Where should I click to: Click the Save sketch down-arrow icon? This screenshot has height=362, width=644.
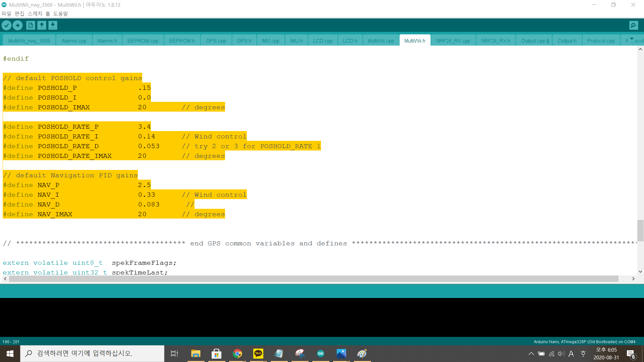coord(53,25)
